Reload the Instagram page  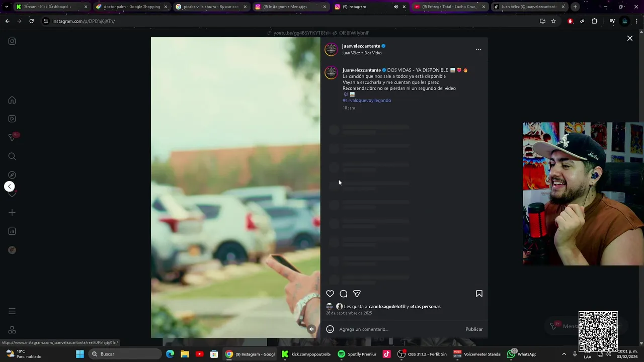click(31, 21)
